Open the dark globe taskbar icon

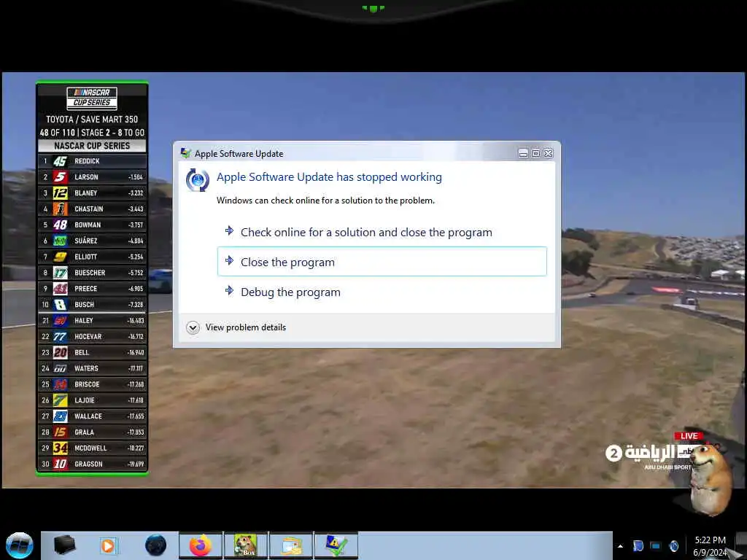pyautogui.click(x=156, y=545)
